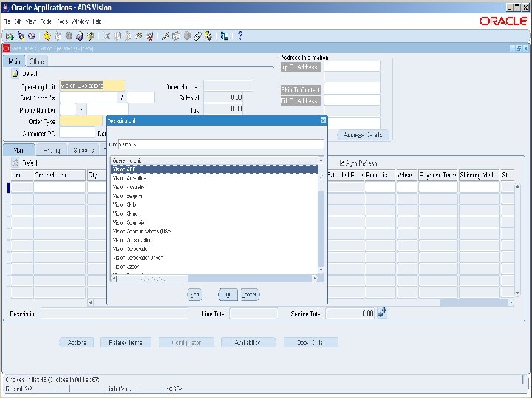Click the Translations globe toolbar icon
Viewport: 532px width, 399px height.
(x=187, y=36)
